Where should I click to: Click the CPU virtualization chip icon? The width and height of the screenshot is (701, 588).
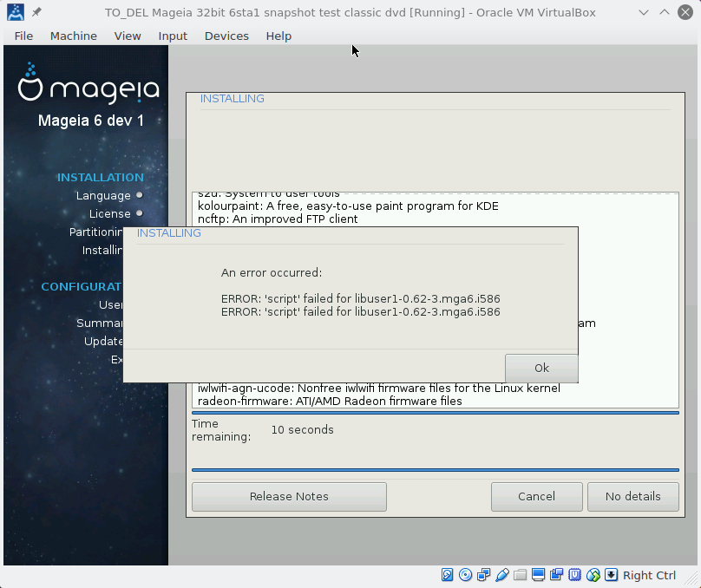(575, 575)
